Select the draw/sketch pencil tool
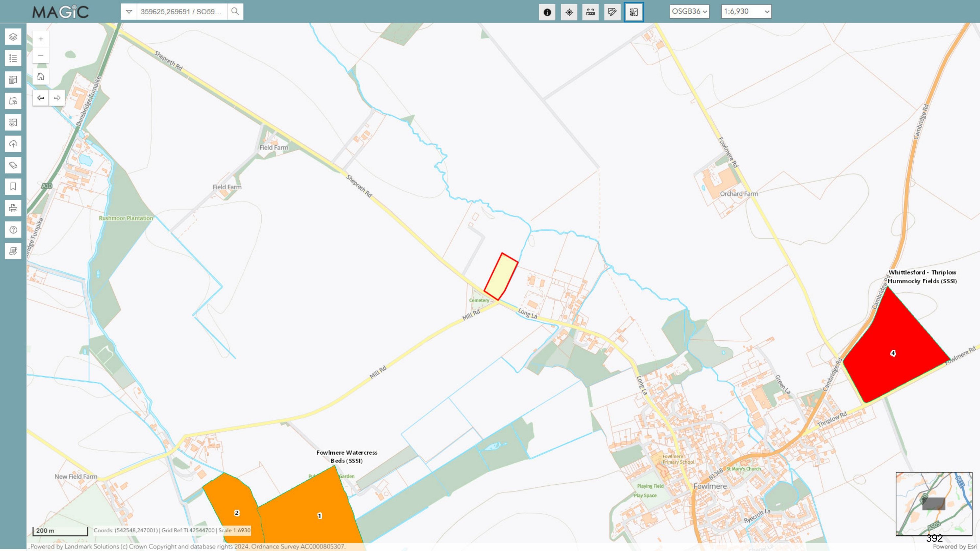The height and width of the screenshot is (551, 980). pos(612,12)
